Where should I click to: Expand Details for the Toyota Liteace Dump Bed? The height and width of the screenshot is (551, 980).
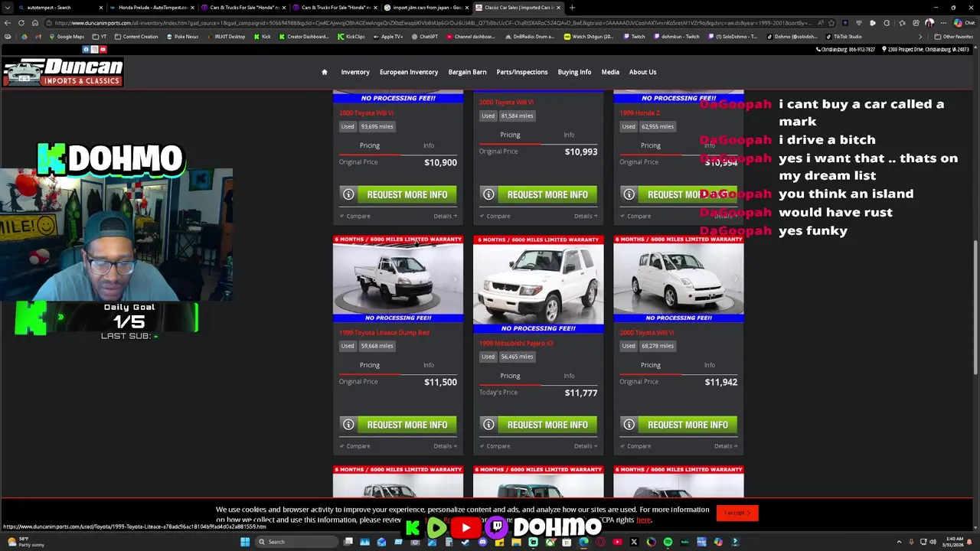445,446
